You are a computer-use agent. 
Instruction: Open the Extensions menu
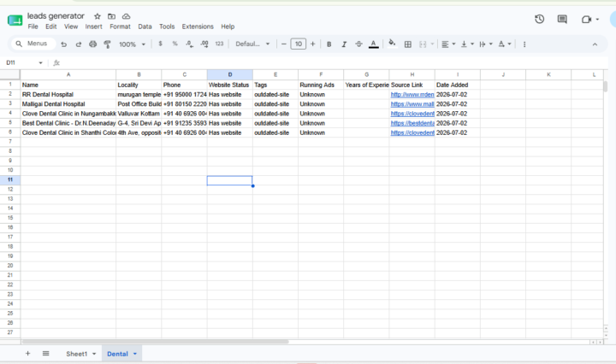198,26
